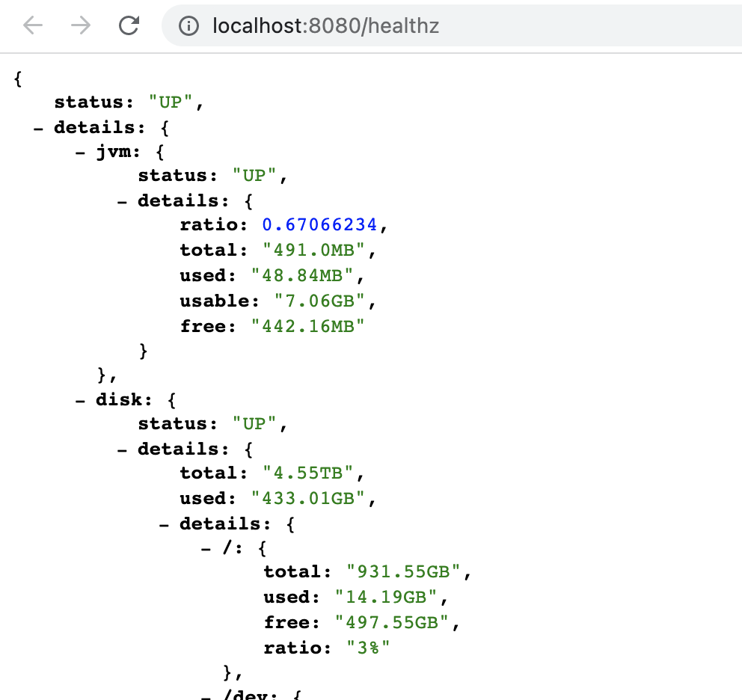Click the jvm status "UP" value

pyautogui.click(x=254, y=176)
